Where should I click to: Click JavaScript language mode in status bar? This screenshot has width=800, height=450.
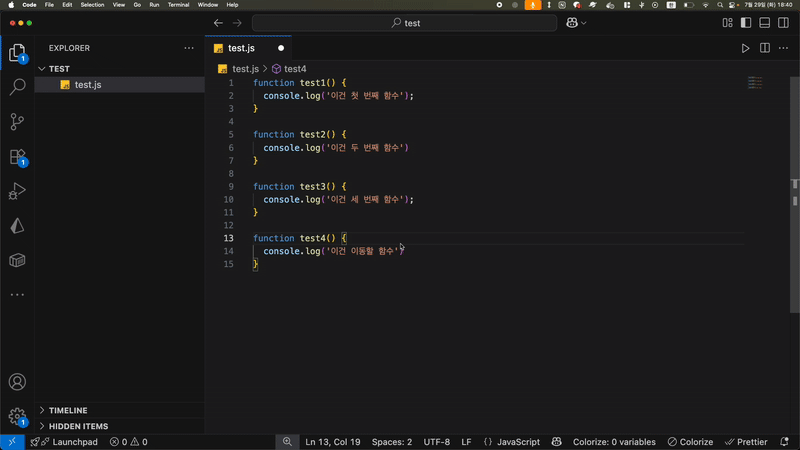[x=518, y=442]
